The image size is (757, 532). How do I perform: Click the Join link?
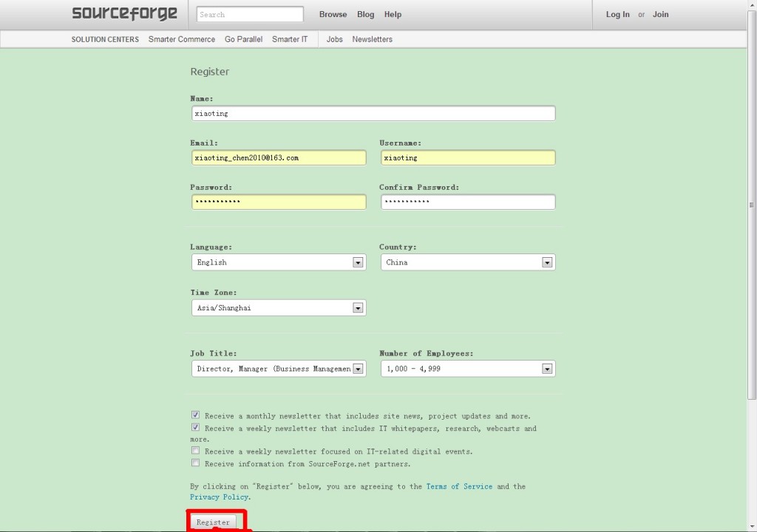pyautogui.click(x=660, y=15)
